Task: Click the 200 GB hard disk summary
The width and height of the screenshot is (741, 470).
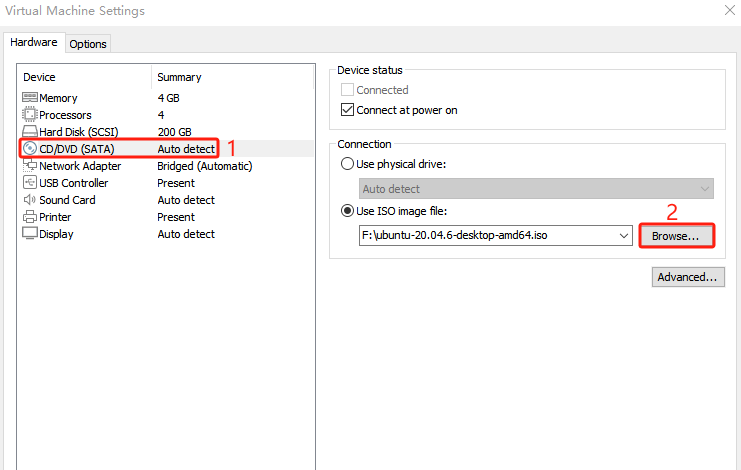Action: click(174, 132)
